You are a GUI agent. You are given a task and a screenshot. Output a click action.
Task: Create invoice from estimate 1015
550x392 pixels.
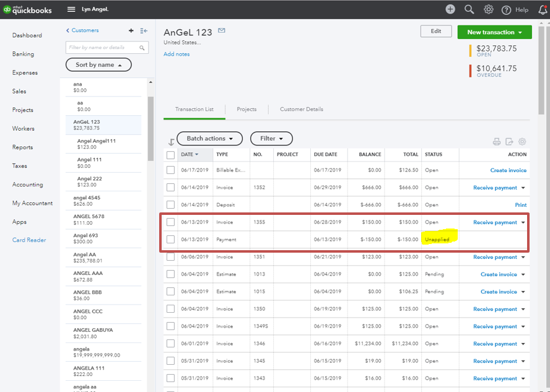[499, 292]
